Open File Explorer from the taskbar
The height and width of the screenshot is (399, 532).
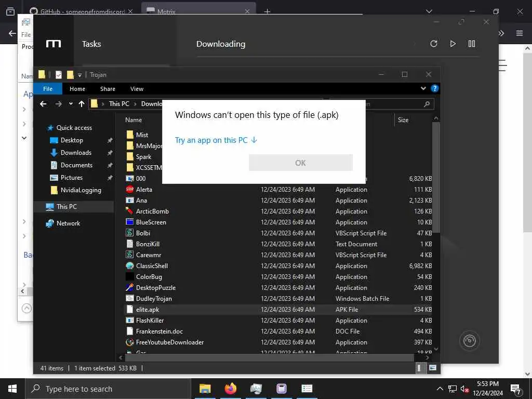coord(205,389)
